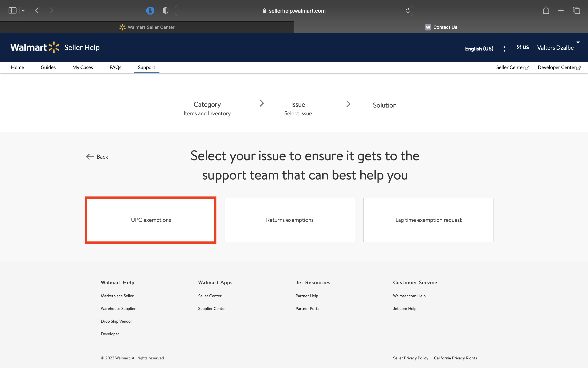Open Warehouse Supplier footer link
The width and height of the screenshot is (588, 368).
[118, 309]
